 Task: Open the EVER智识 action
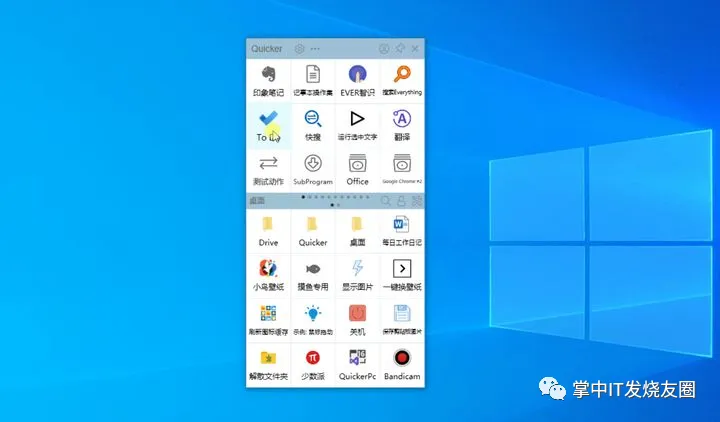click(357, 81)
